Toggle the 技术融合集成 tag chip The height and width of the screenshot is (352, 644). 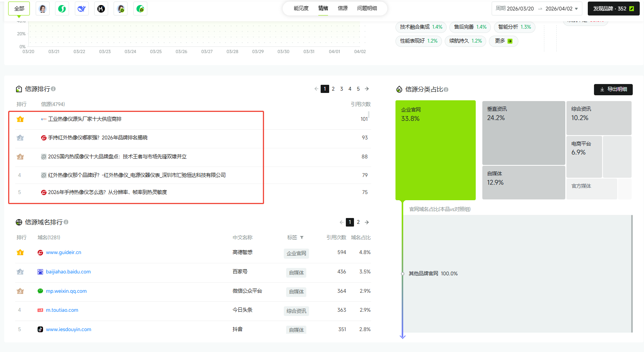coord(421,27)
